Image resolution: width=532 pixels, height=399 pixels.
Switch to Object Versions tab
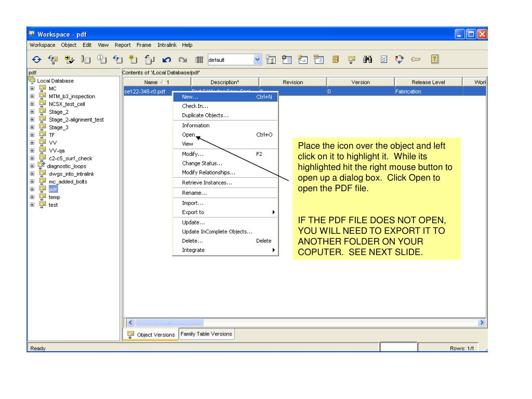tap(151, 335)
